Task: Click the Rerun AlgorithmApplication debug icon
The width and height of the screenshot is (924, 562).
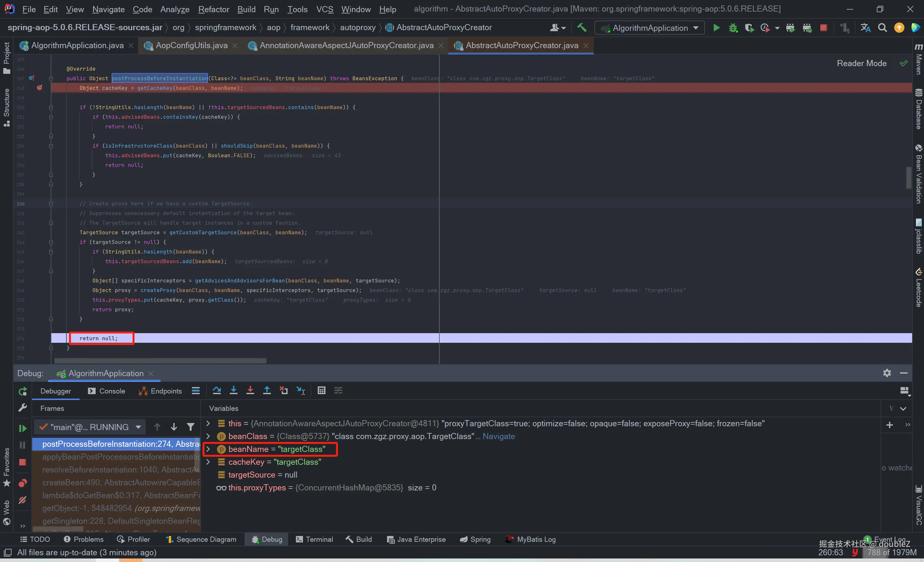Action: click(x=22, y=392)
